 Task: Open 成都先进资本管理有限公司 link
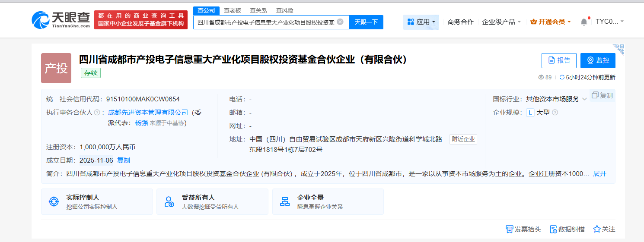click(148, 113)
